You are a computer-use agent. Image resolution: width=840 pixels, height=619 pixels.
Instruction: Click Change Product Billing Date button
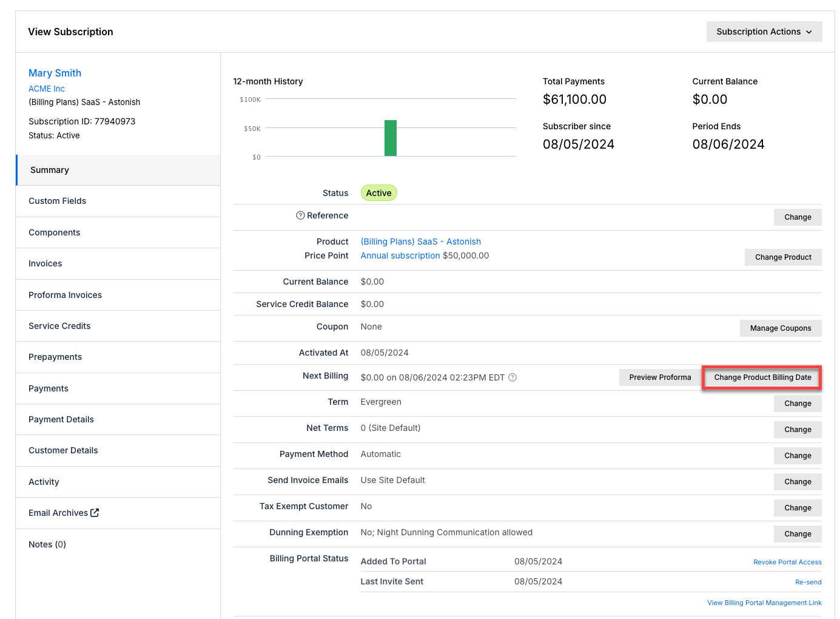762,377
